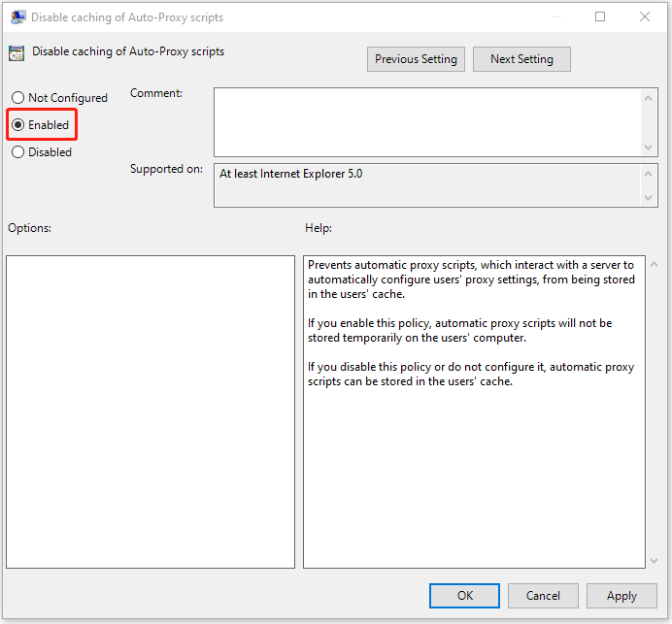Click the 'Comment:' label
This screenshot has width=672, height=624.
click(156, 93)
